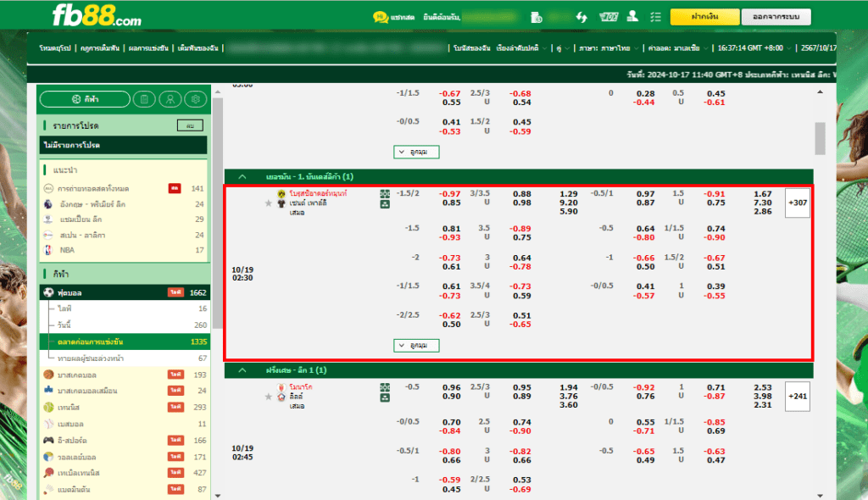Open the market type dropdown showing Malaysia
The image size is (868, 500).
tap(678, 48)
